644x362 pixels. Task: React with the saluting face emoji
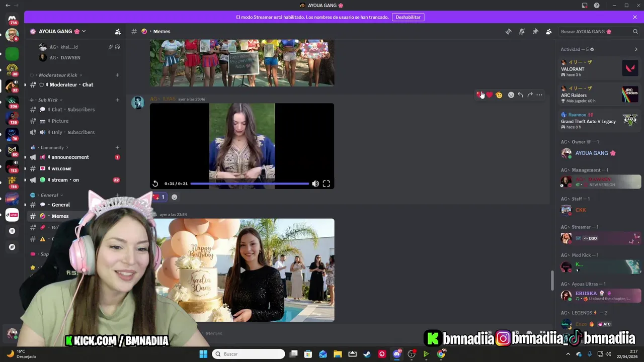[x=499, y=95]
